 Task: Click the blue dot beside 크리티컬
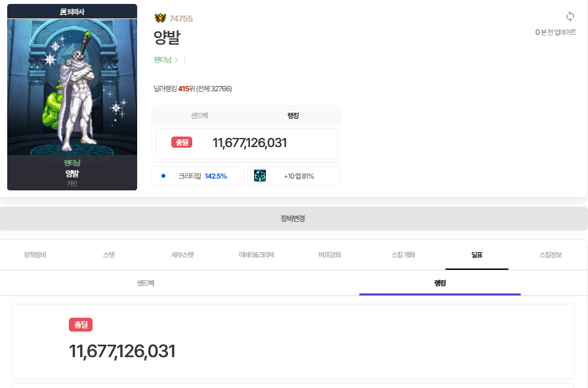[163, 176]
